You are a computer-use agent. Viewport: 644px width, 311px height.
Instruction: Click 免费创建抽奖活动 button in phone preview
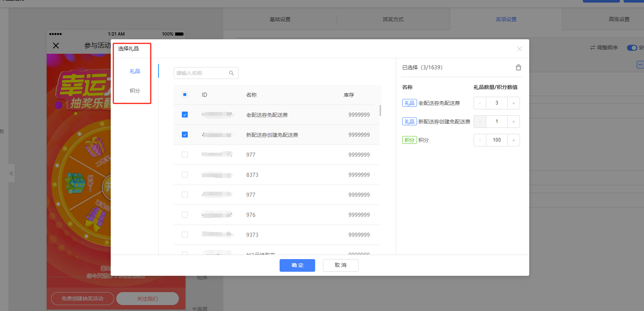(x=83, y=298)
